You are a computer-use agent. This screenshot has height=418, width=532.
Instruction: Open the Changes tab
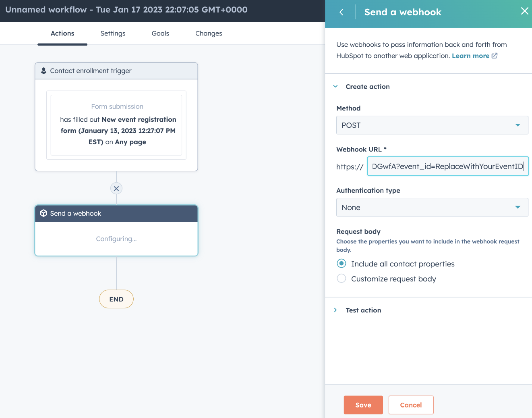tap(209, 33)
